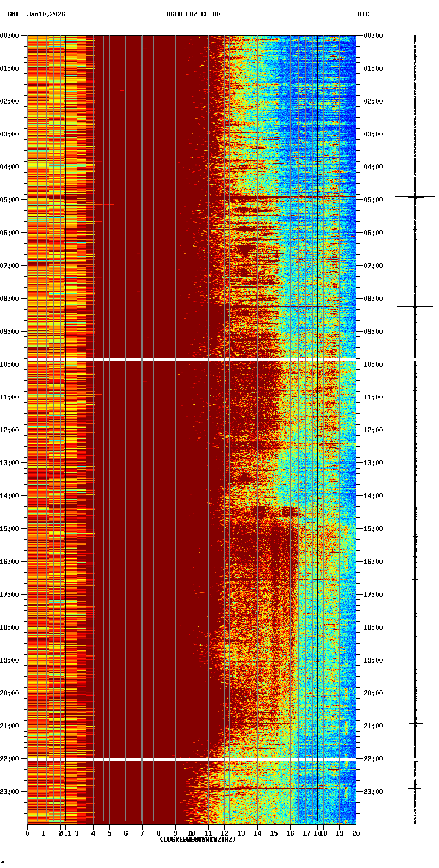Screen dimensions: 439x868
Task: Click the seismogram spike near 21:00
Action: point(415,723)
